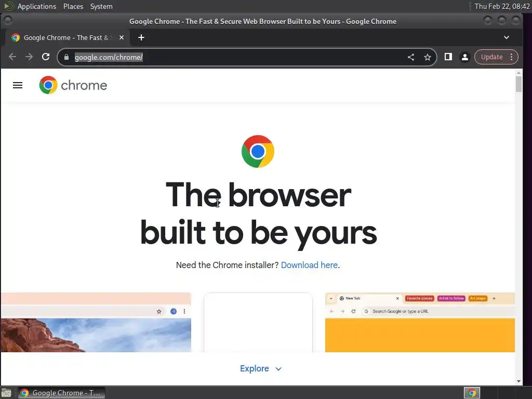Select the Google Chrome - The Fast tab
The width and height of the screenshot is (532, 399).
point(66,37)
